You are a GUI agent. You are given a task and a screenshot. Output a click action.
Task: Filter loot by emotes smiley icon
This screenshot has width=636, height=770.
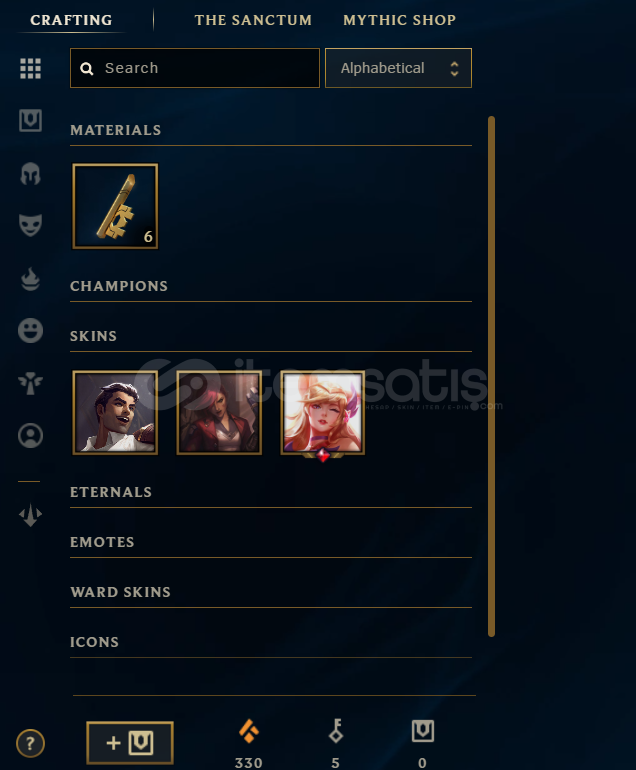pos(30,330)
